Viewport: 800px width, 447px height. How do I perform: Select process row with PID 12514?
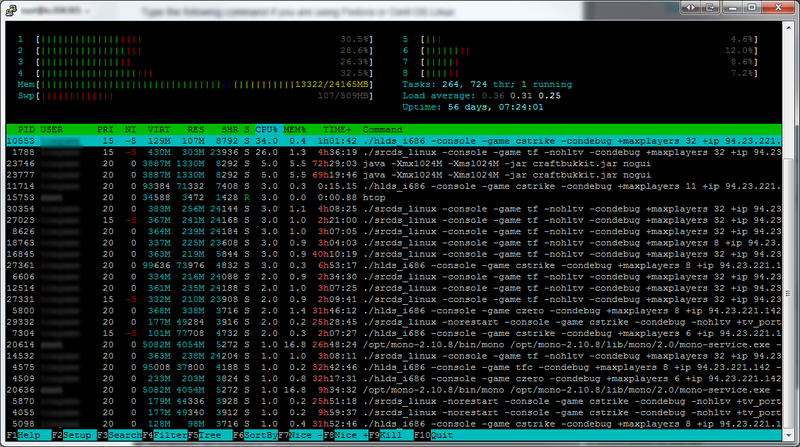point(394,288)
